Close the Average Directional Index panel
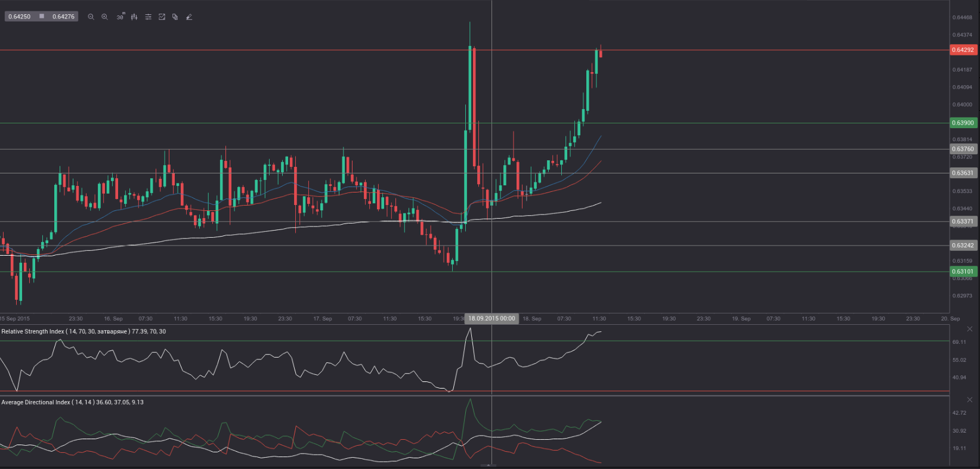 tap(970, 400)
